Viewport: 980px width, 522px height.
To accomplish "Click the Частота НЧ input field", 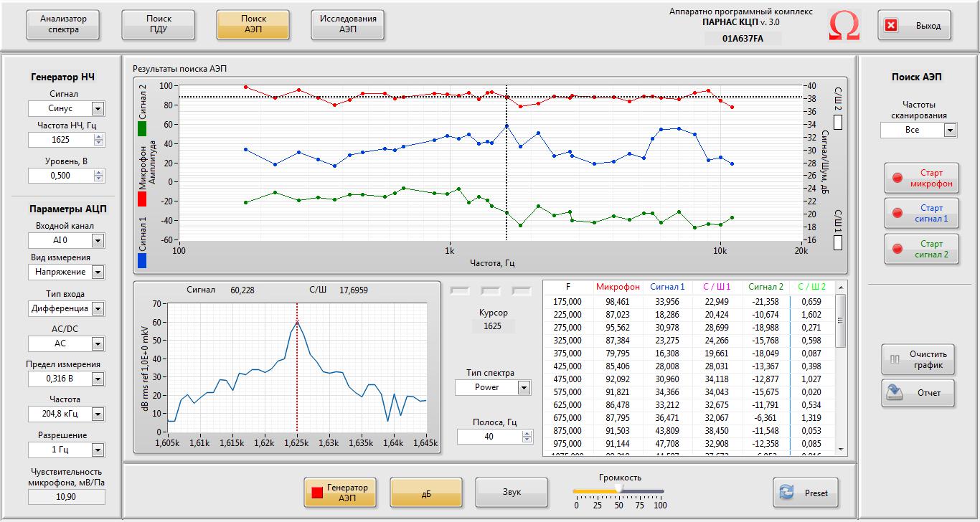I will (61, 140).
